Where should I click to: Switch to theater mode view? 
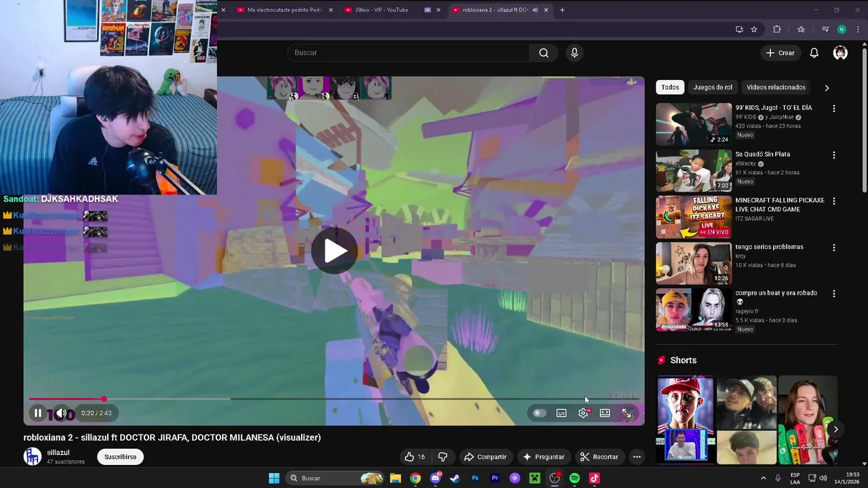[x=605, y=413]
